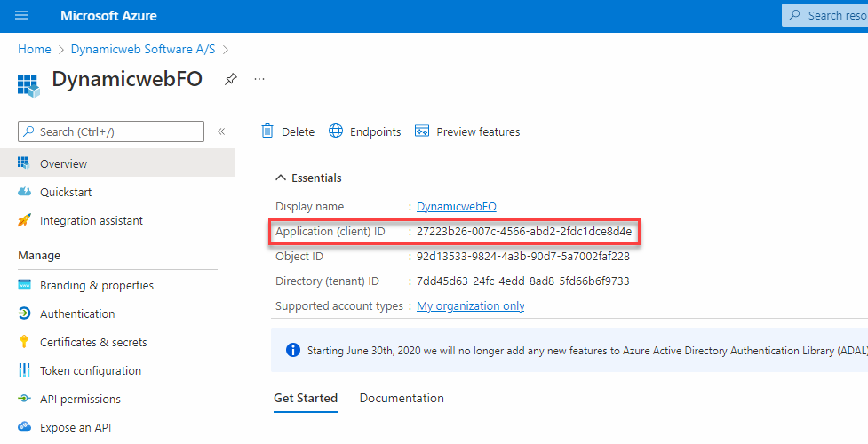Pin the DynamicwebFO app registration
The image size is (868, 444).
(230, 79)
